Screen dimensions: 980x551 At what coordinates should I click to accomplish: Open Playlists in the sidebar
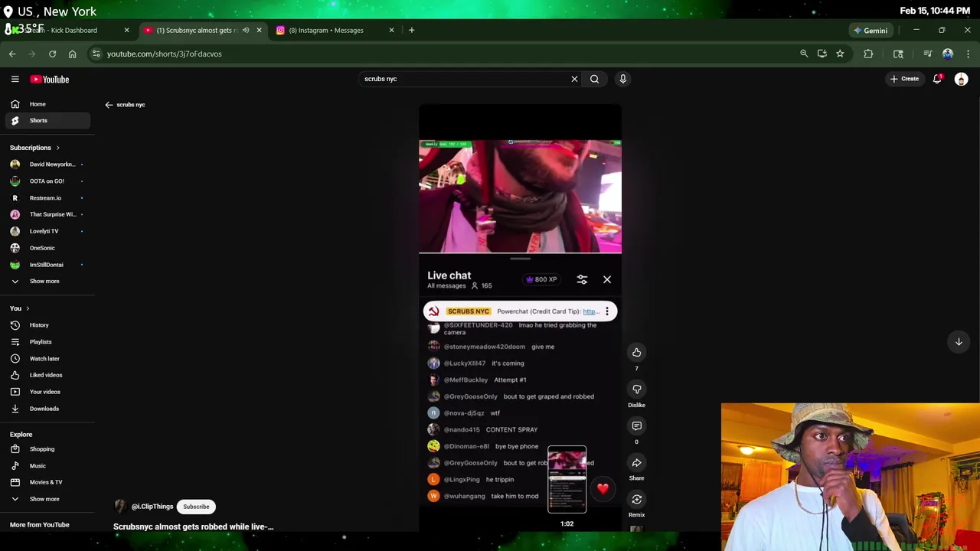[46, 342]
